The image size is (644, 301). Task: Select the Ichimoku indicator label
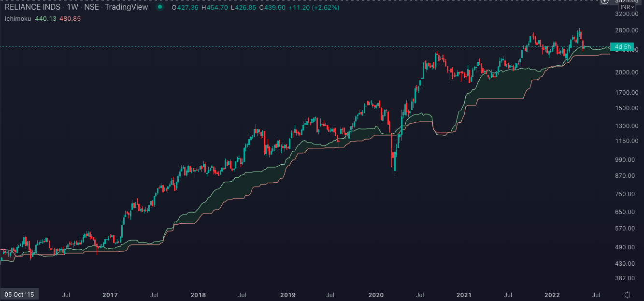coord(17,19)
